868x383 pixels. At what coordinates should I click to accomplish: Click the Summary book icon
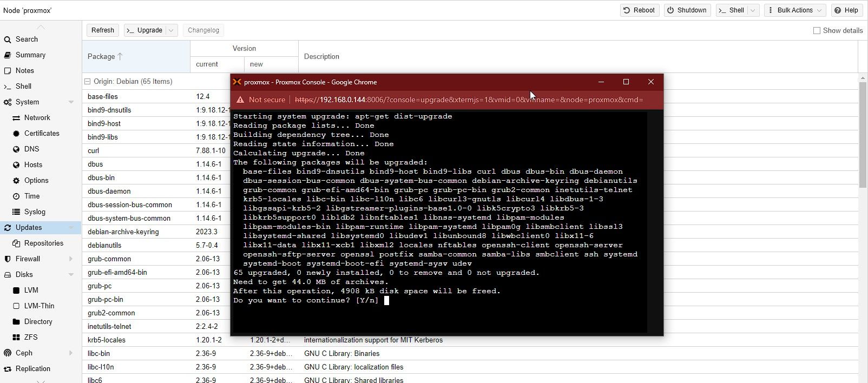pyautogui.click(x=8, y=55)
